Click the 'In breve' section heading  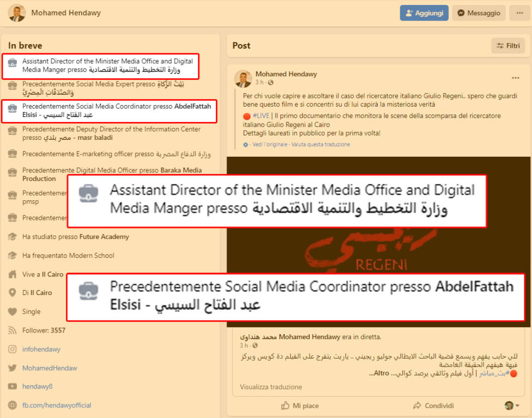25,45
